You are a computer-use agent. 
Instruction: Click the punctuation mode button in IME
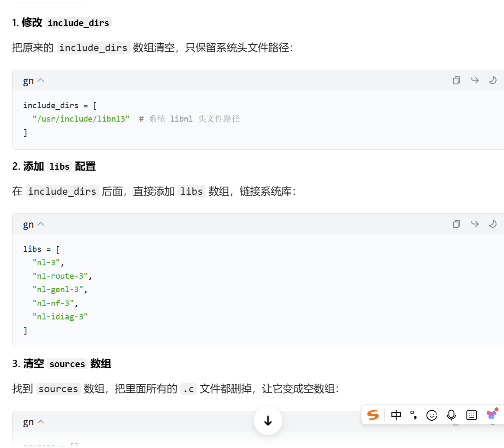[x=414, y=415]
